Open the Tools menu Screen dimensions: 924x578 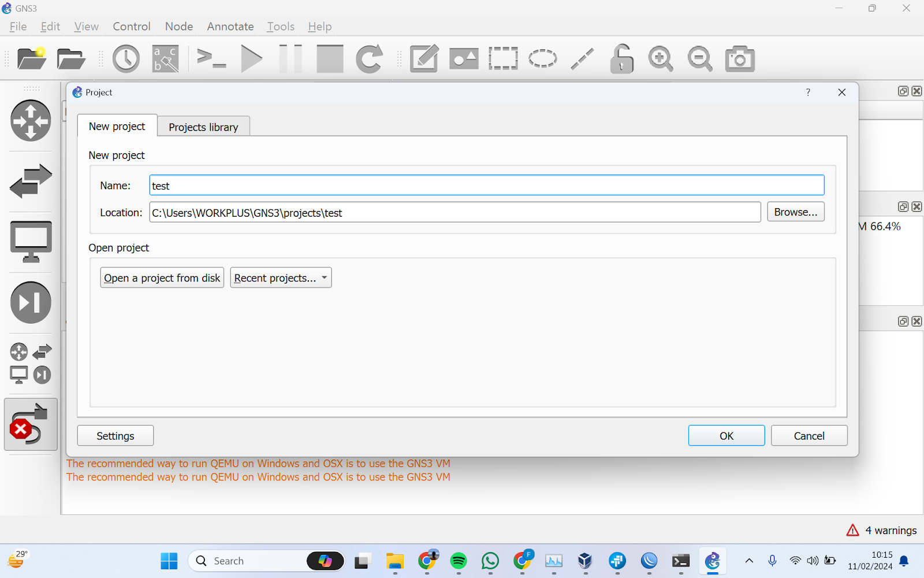coord(281,27)
